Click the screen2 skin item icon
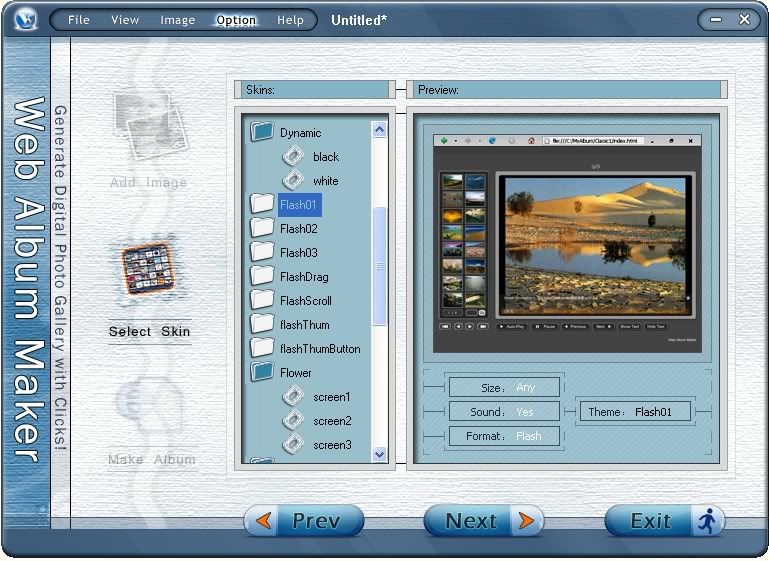The image size is (769, 561). coord(293,420)
